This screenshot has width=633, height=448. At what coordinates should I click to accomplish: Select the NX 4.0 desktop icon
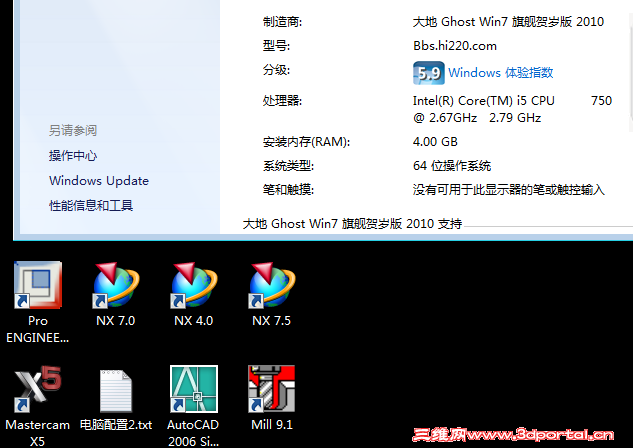(x=194, y=285)
